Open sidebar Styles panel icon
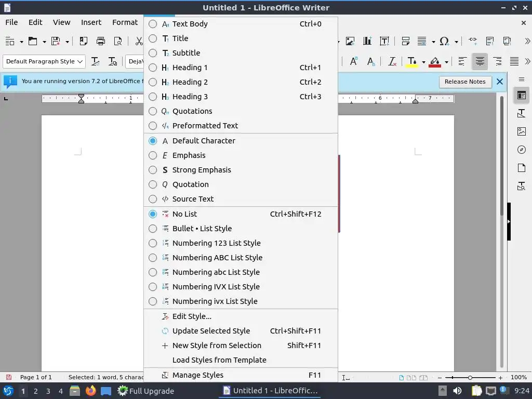Viewport: 532px width, 399px height. [522, 113]
